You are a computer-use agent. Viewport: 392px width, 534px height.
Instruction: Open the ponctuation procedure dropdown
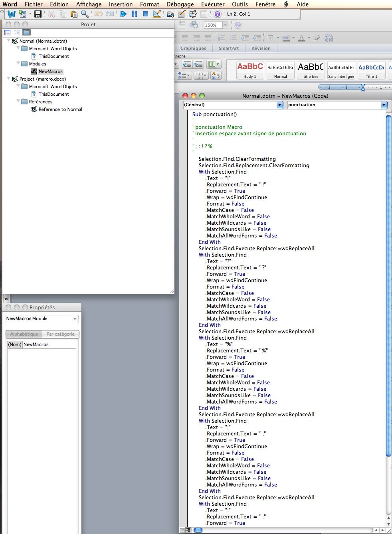tap(384, 105)
